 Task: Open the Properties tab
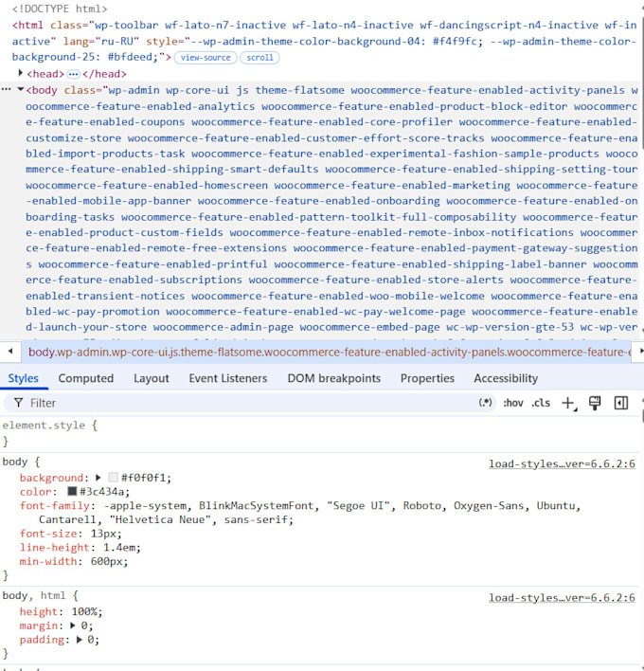pyautogui.click(x=427, y=378)
